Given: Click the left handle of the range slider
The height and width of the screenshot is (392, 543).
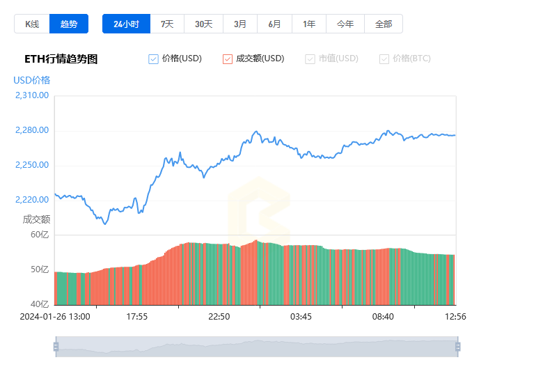Looking at the screenshot, I should pos(56,347).
